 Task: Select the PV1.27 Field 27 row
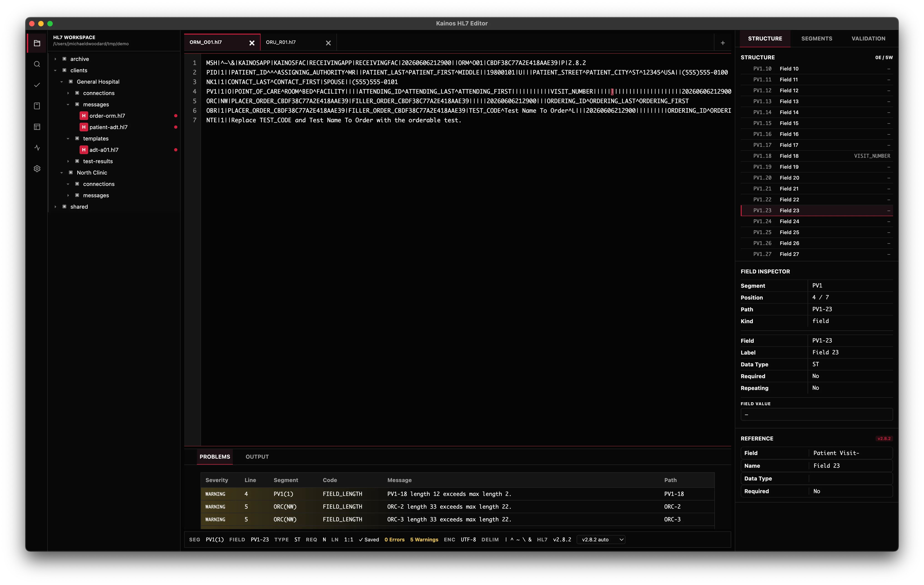(816, 254)
